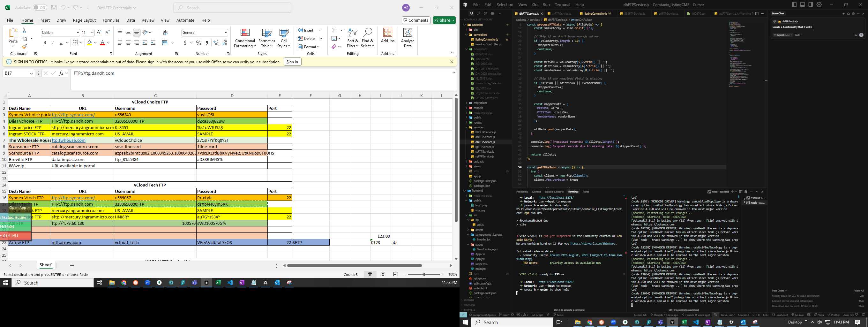The image size is (868, 327).
Task: Click the Copy icon in Excel ribbon
Action: [x=24, y=38]
